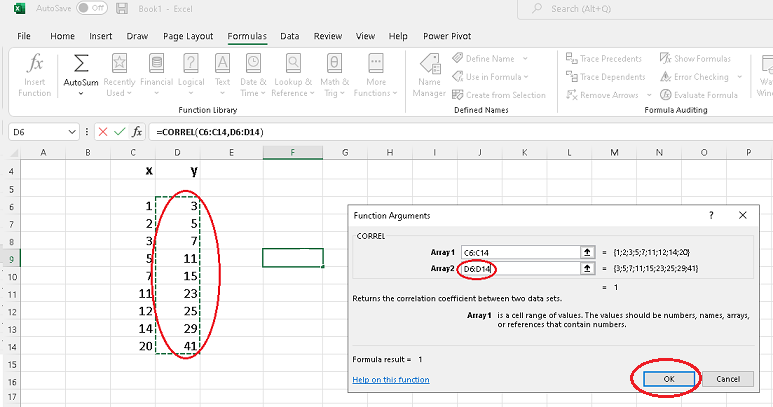Click the Cancel X icon in formula bar
This screenshot has width=773, height=407.
pyautogui.click(x=103, y=132)
